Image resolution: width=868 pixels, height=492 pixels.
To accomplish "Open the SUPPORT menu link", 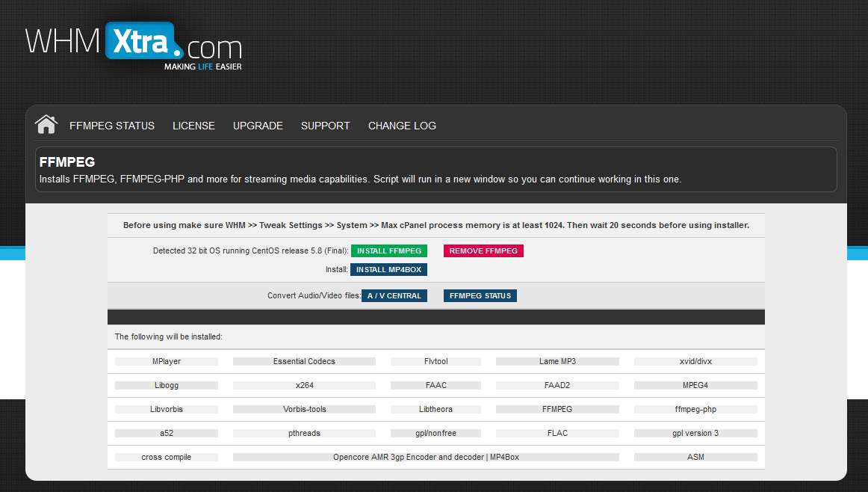I will 325,126.
